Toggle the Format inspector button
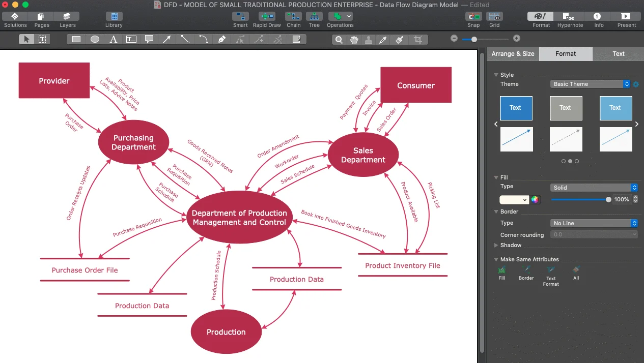644x363 pixels. [541, 19]
